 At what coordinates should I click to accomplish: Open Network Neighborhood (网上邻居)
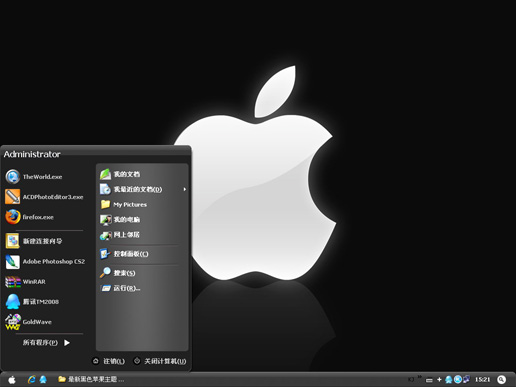[x=120, y=235]
